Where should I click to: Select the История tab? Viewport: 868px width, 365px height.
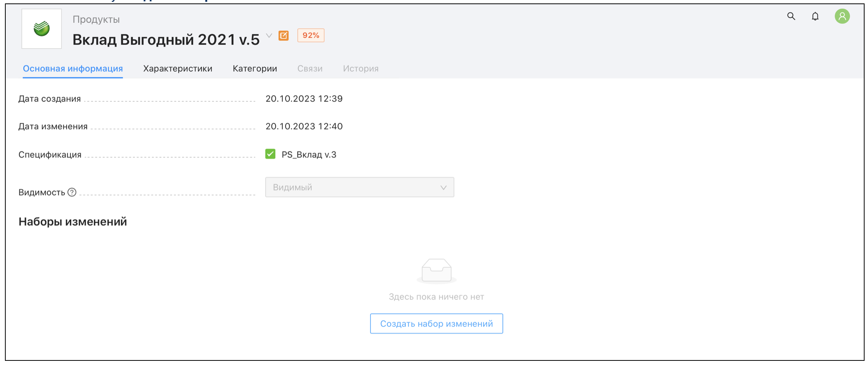pos(361,68)
